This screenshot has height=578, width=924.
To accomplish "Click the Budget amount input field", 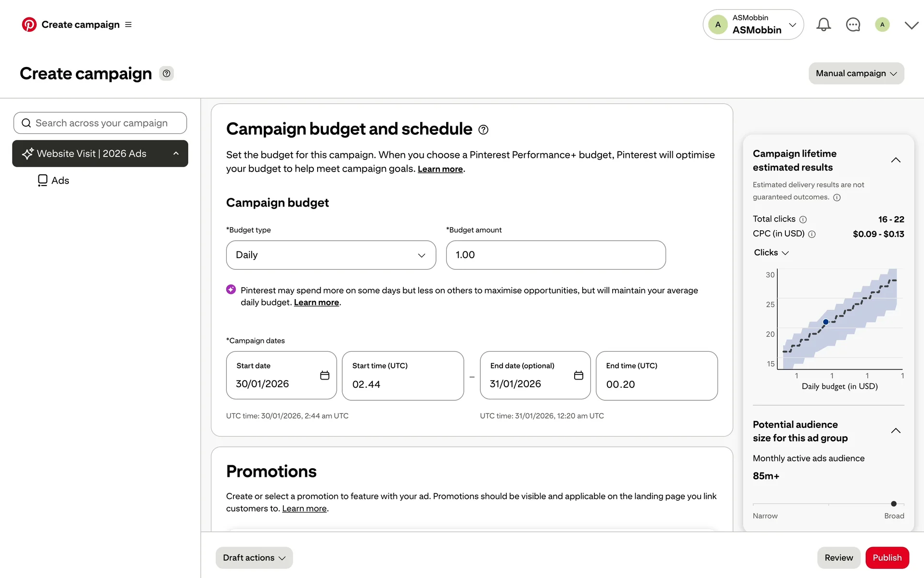I will point(555,255).
